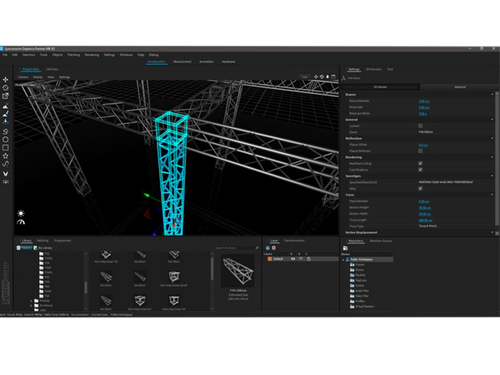500x375 pixels.
Task: Select the Rotate tool in left toolbar
Action: (6, 88)
